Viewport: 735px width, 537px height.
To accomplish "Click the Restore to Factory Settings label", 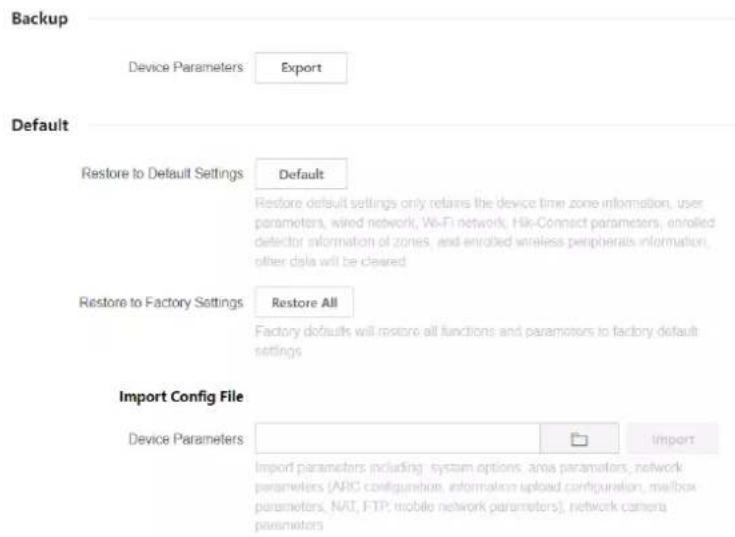I will [161, 302].
